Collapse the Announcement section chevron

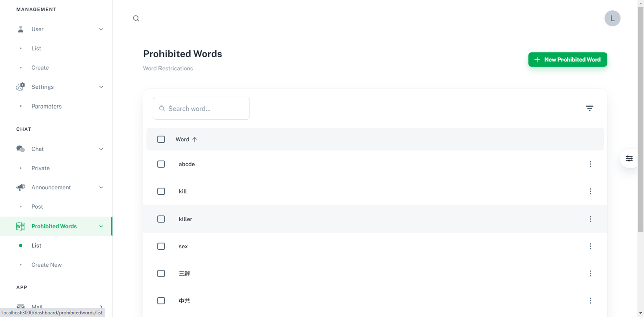(101, 188)
